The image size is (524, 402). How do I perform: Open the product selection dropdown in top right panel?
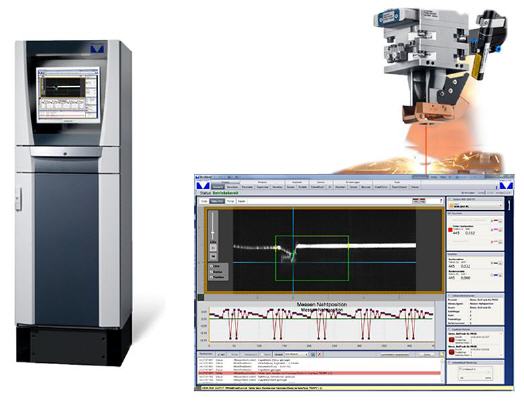tap(475, 206)
